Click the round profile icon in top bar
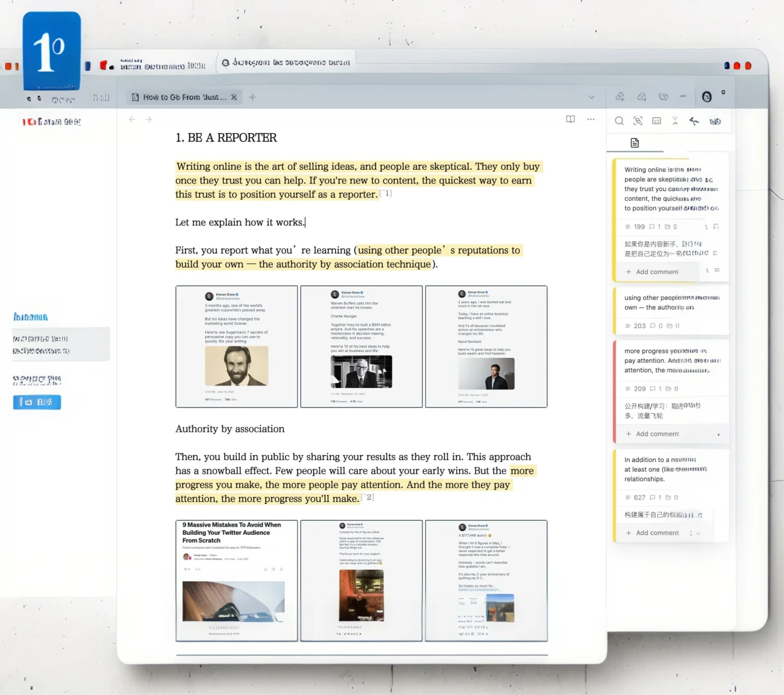This screenshot has width=784, height=695. click(x=707, y=97)
